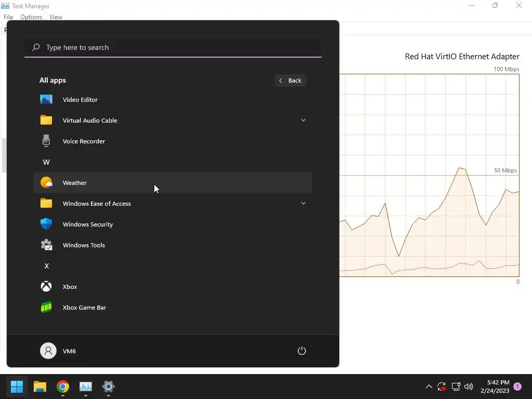Select the Voice Recorder text label
Viewport: 532px width, 399px height.
point(84,141)
